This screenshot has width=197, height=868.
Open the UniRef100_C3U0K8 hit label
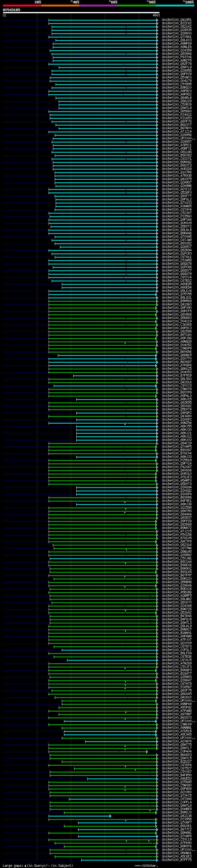(x=176, y=325)
